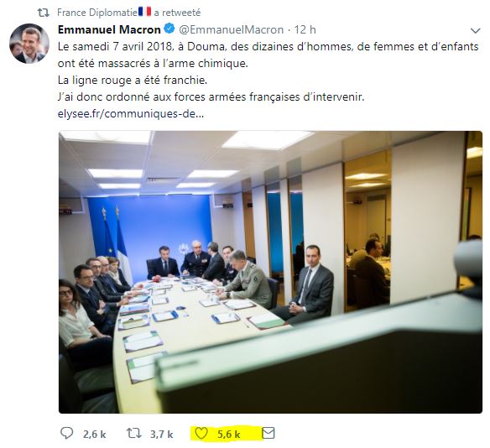The image size is (490, 448).
Task: Click the Emmanuel Macron display name
Action: (109, 29)
